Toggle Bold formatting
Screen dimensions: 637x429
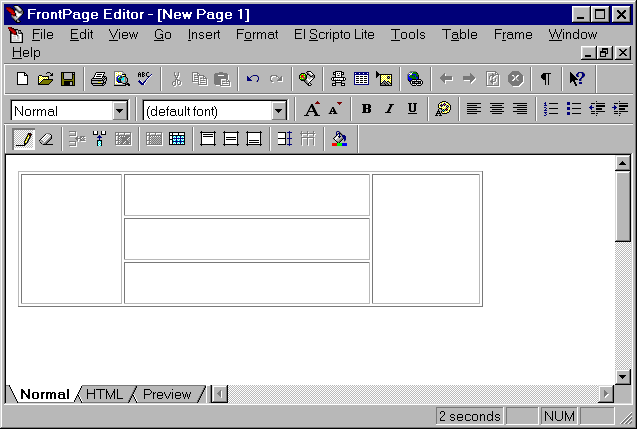[366, 109]
